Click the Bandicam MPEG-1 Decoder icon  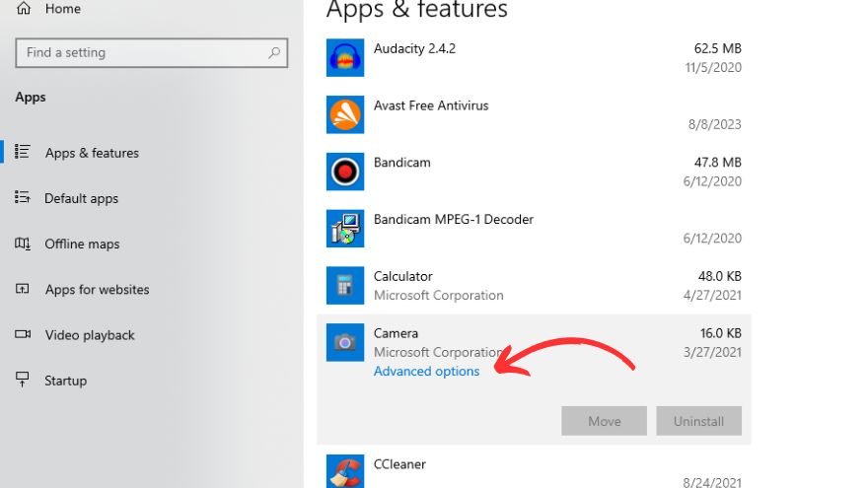point(345,229)
